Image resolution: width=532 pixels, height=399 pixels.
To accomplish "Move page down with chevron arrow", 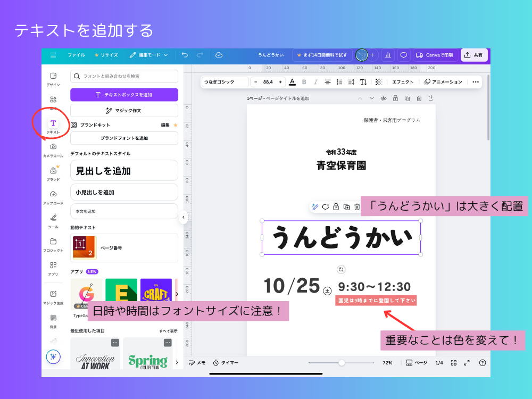I will (x=371, y=98).
